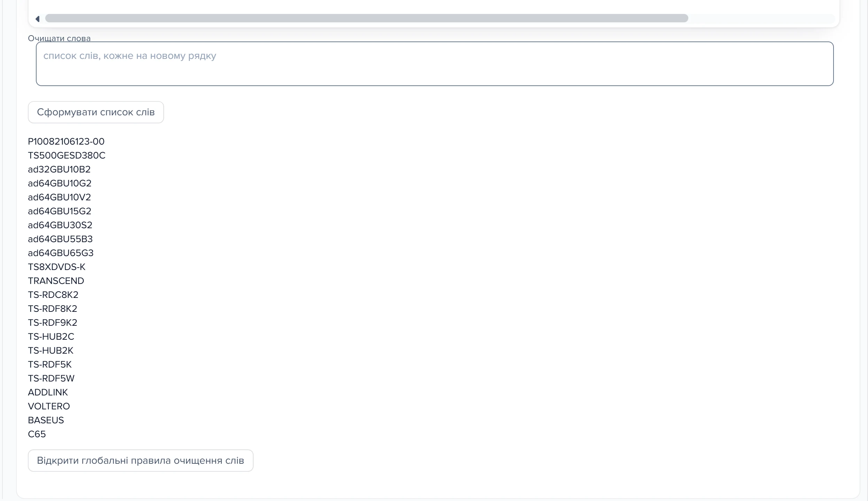Select the TRANSCEND word entry
This screenshot has width=868, height=501.
[x=56, y=281]
